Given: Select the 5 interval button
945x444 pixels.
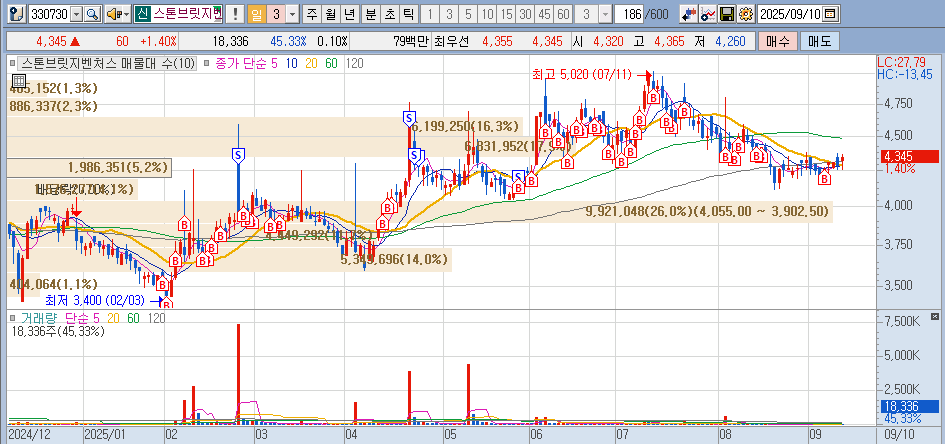Looking at the screenshot, I should coord(469,14).
